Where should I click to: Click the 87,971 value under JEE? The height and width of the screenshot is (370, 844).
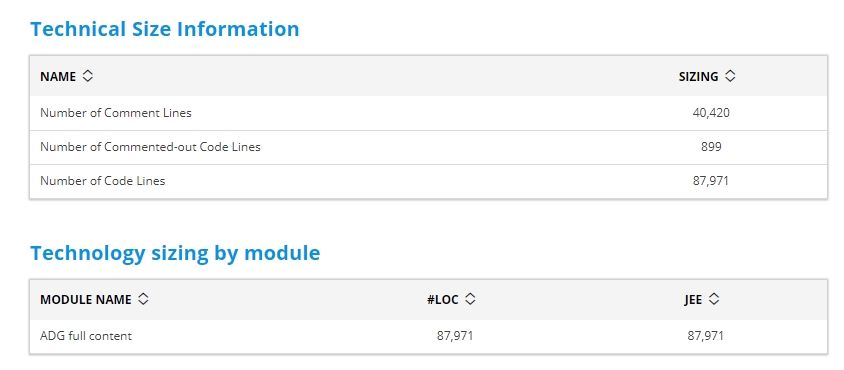point(706,336)
